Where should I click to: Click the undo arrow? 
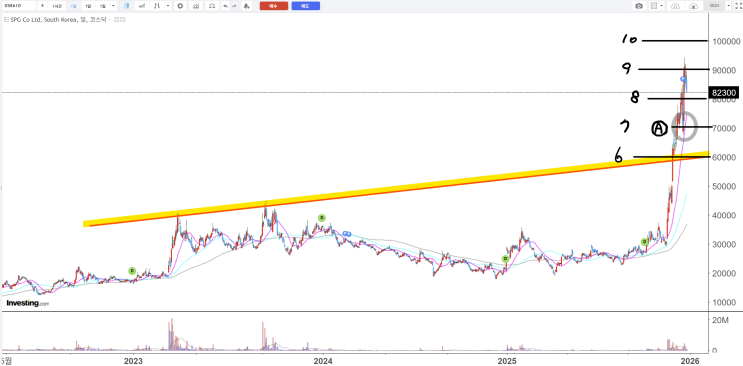226,6
